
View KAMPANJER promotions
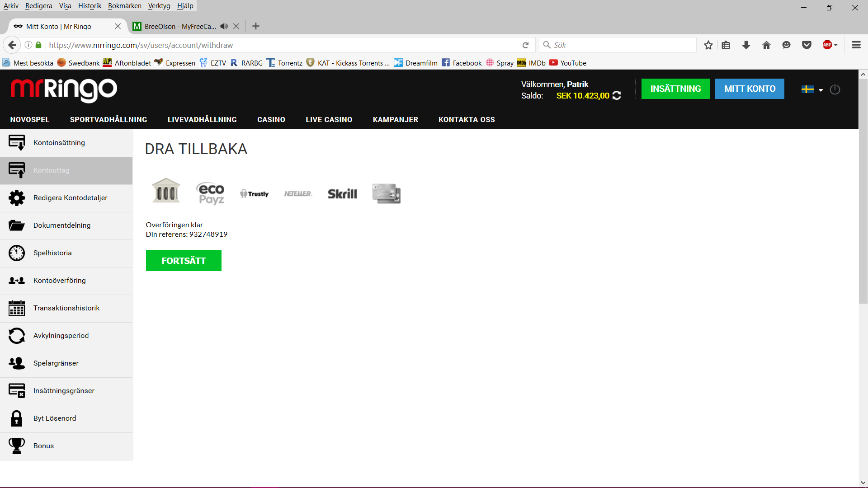[396, 120]
